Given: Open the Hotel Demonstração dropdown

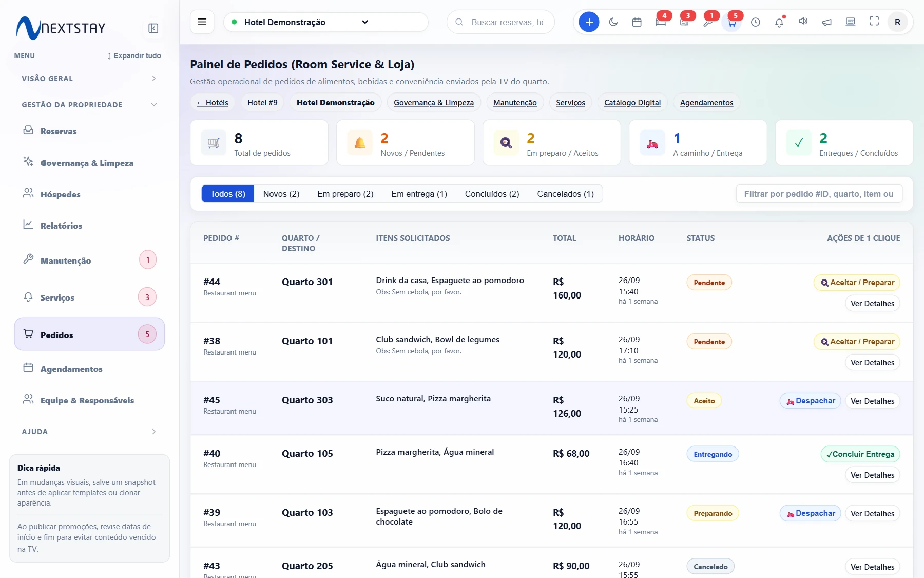Looking at the screenshot, I should point(326,22).
